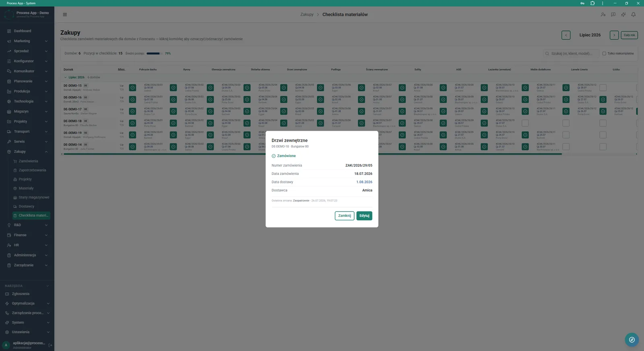Screen dimensions: 644x351
Task: Open Materiały submenu item
Action: (x=31, y=188)
